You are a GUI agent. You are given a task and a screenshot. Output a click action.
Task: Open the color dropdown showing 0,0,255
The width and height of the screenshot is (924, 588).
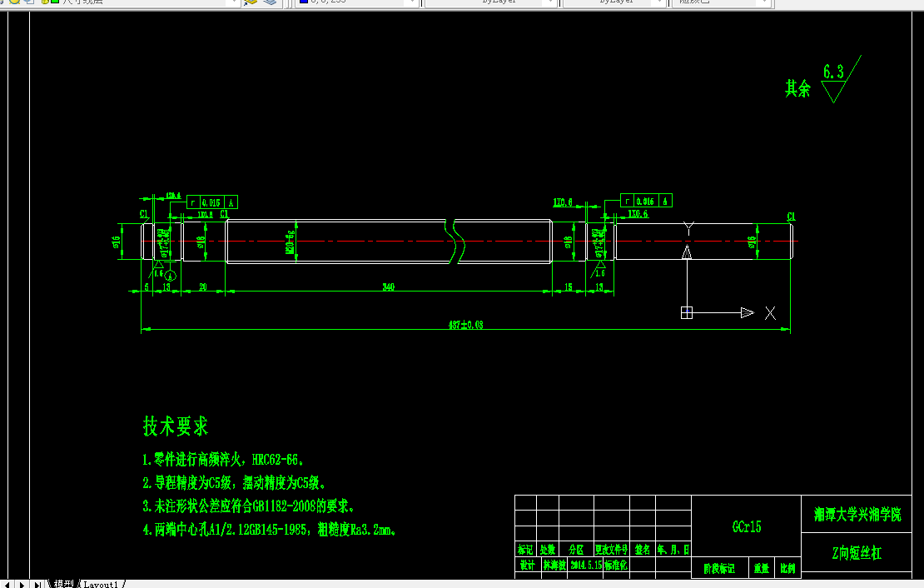click(x=412, y=2)
